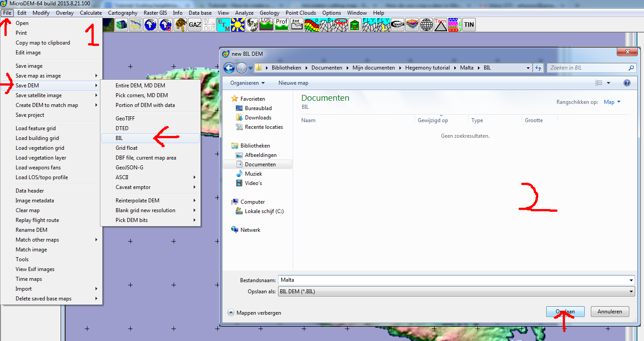
Task: Click the Opslaan save button
Action: pos(565,312)
